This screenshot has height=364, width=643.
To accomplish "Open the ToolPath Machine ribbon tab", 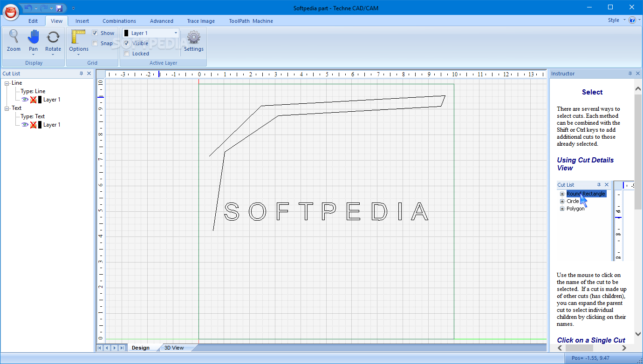I will pyautogui.click(x=251, y=21).
